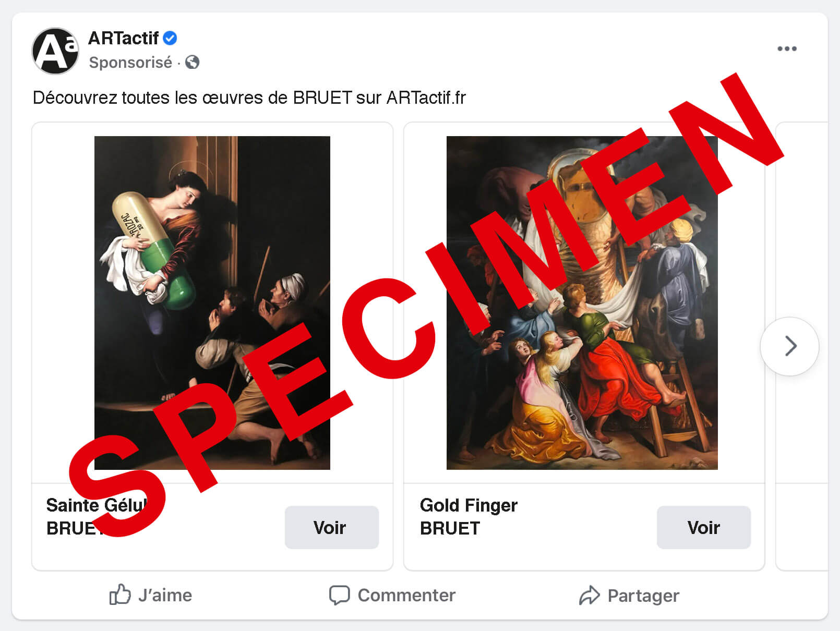Open the ARTactif profile picture
The height and width of the screenshot is (631, 840).
coord(55,51)
